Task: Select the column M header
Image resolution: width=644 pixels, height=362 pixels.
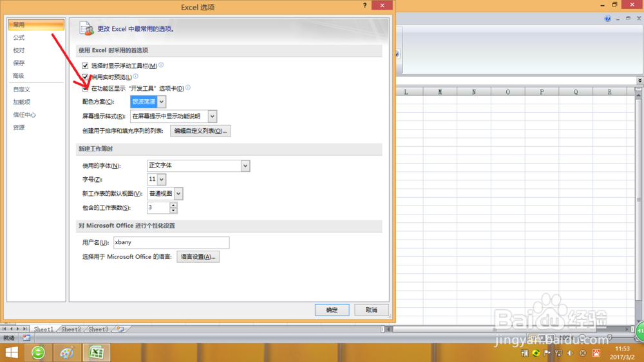Action: (440, 92)
